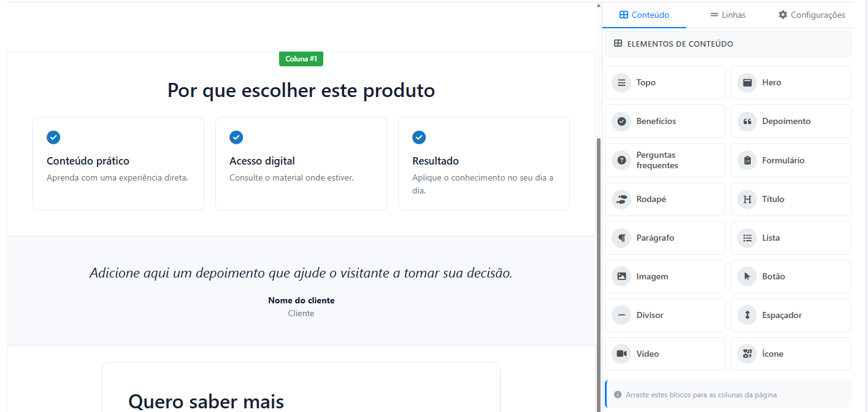Click the check icon above Resultado
The width and height of the screenshot is (868, 412).
coord(419,138)
